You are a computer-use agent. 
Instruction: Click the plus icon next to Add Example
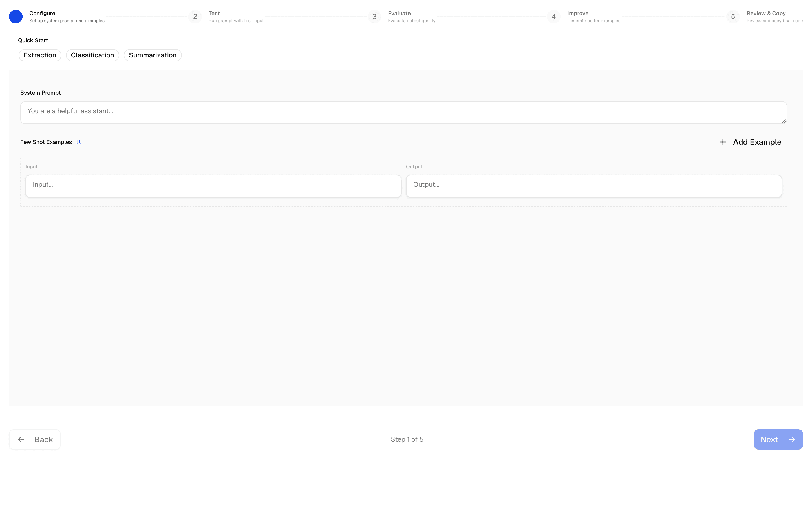723,142
